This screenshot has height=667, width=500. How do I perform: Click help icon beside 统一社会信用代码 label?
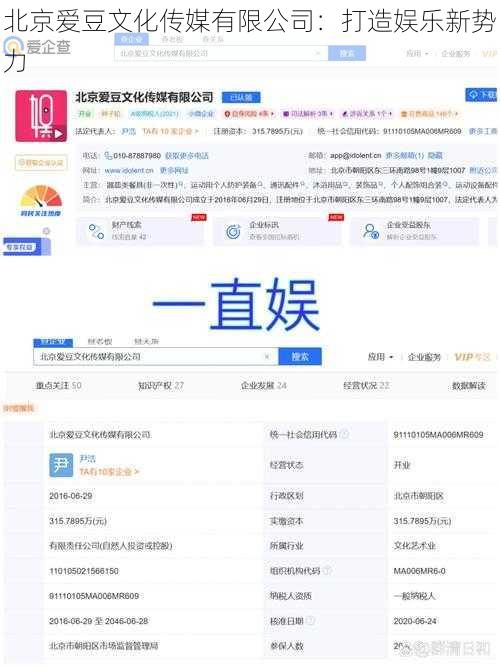click(345, 434)
